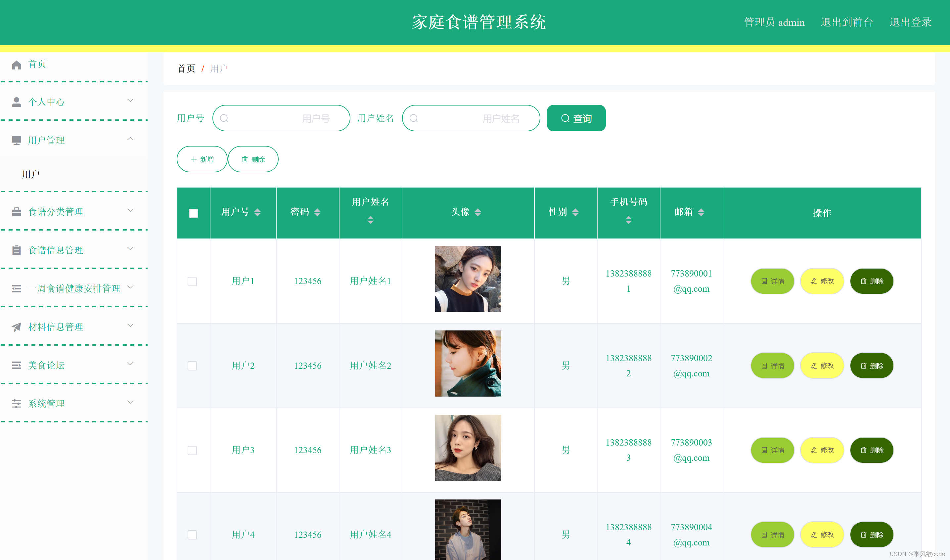Click the sliders icon for 系统管理
This screenshot has height=560, width=950.
click(16, 404)
